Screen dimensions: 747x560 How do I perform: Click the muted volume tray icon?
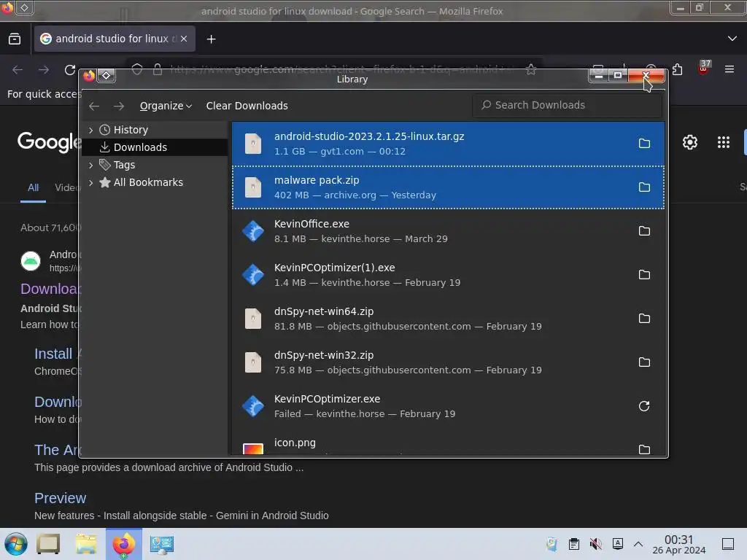[595, 544]
